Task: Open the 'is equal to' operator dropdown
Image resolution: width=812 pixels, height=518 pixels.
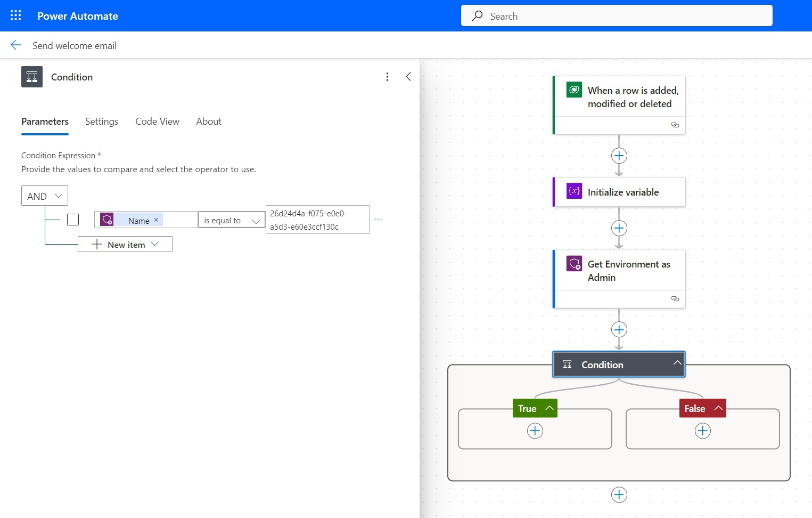Action: click(x=231, y=220)
